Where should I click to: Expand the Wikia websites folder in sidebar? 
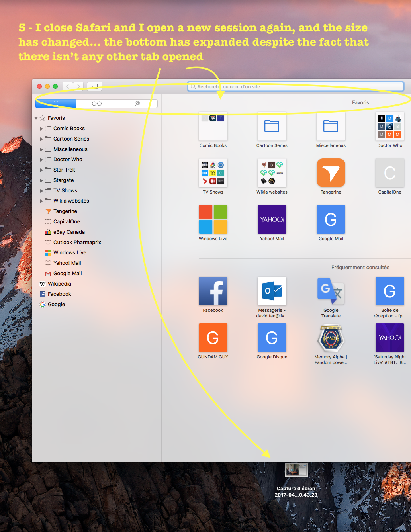[x=42, y=201]
